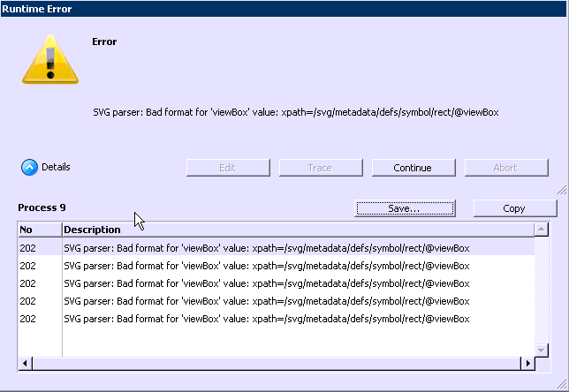Viewport: 569px width, 392px height.
Task: Copy the error messages with Copy
Action: tap(514, 208)
